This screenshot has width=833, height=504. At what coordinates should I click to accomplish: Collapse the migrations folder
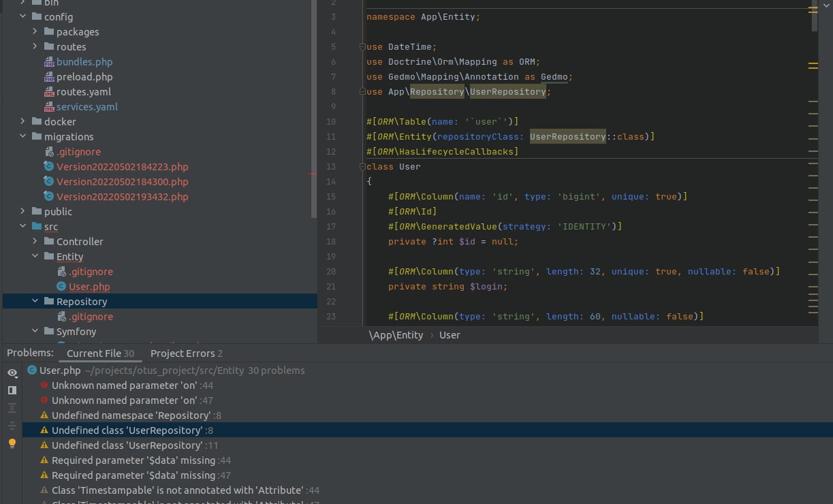coord(22,137)
